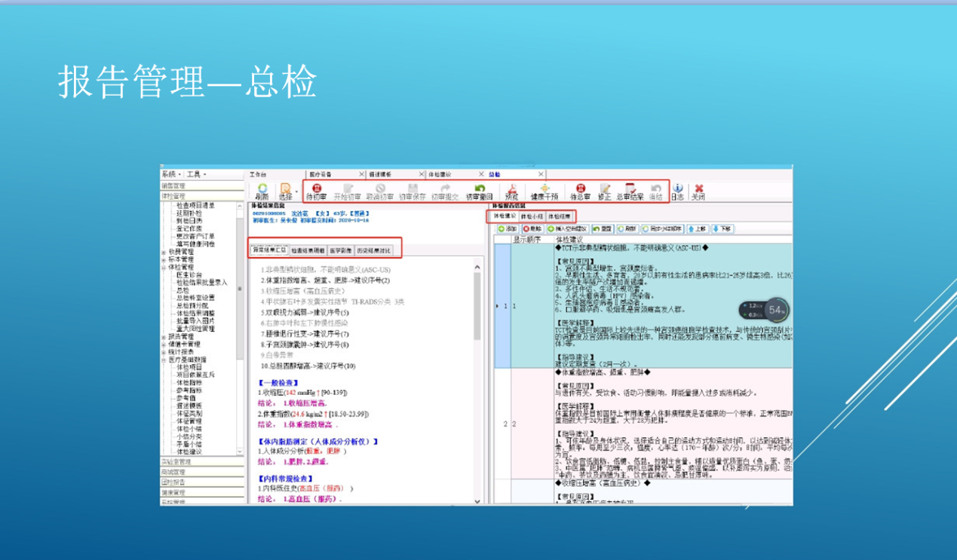957x560 pixels.
Task: Open the 工具 menu
Action: (x=198, y=174)
